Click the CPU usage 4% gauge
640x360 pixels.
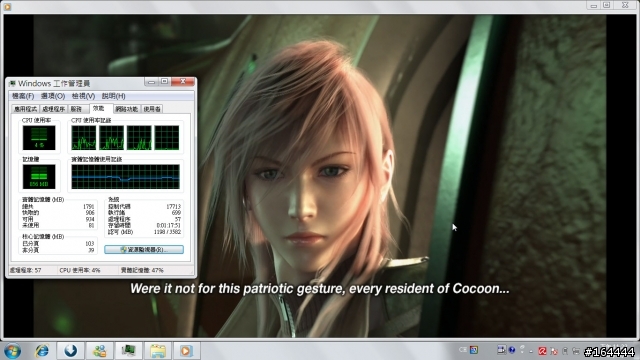[39, 138]
